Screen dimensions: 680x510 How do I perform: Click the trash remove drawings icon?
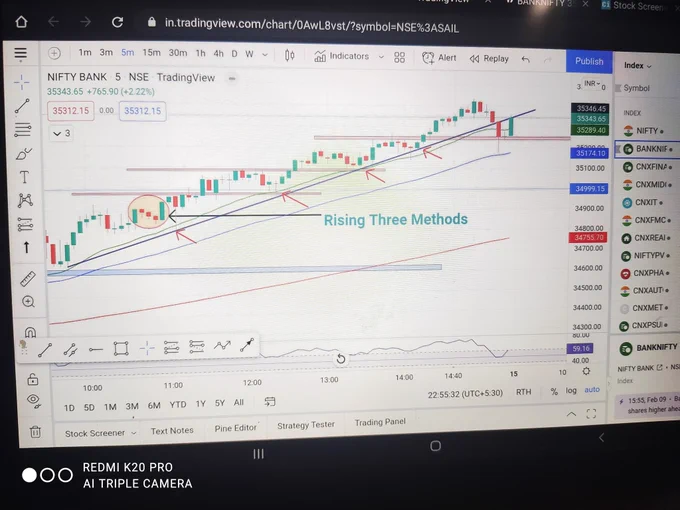(x=35, y=432)
